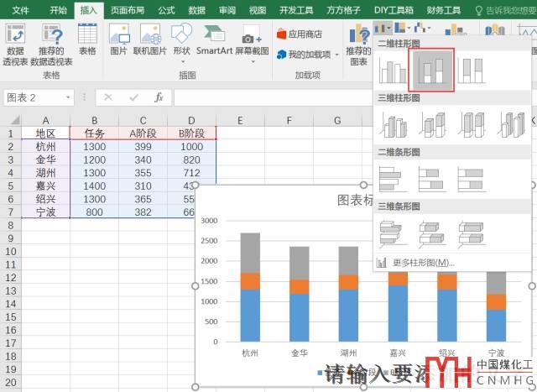Click the 应用商店 store button
The image size is (537, 392).
[300, 34]
